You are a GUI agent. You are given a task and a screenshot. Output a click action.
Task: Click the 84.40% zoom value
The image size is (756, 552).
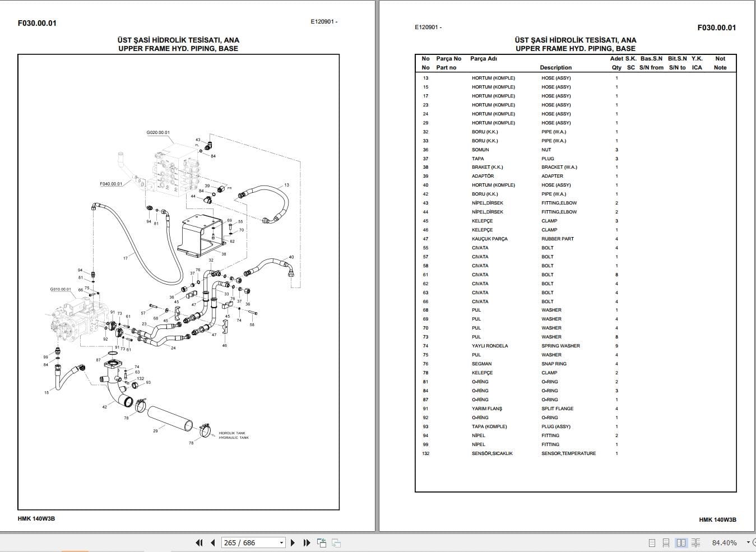coord(724,542)
